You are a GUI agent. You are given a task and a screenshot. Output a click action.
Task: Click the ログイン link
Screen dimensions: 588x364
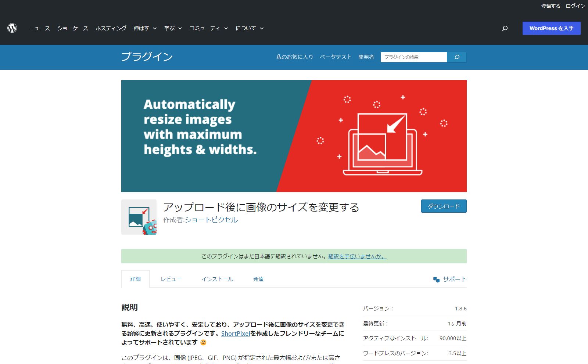pyautogui.click(x=575, y=6)
